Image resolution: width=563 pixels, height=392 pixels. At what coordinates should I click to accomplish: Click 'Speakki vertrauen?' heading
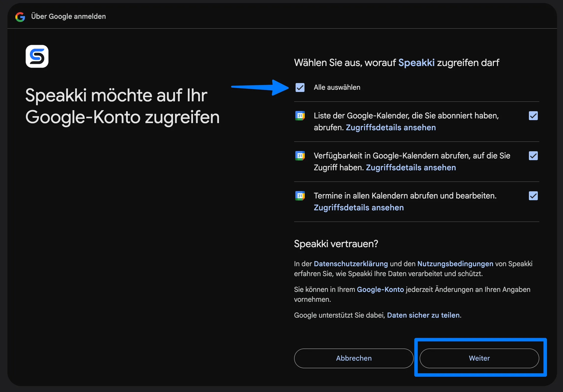(336, 244)
